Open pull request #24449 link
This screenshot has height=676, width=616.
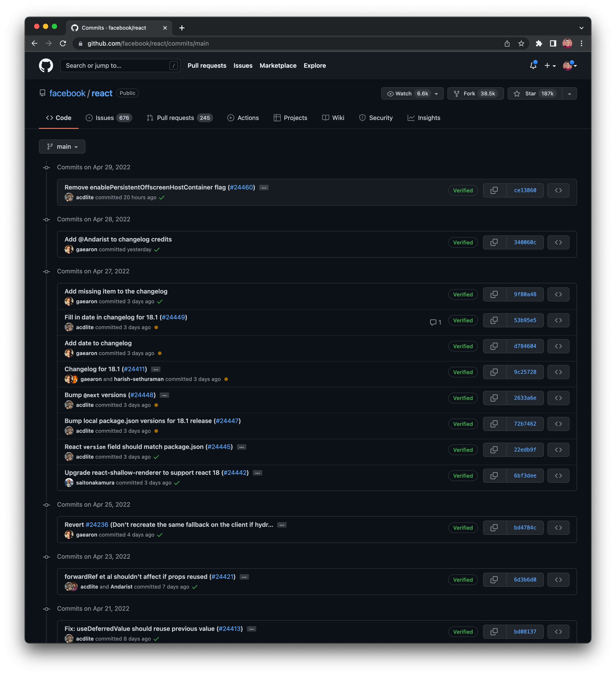pos(173,317)
